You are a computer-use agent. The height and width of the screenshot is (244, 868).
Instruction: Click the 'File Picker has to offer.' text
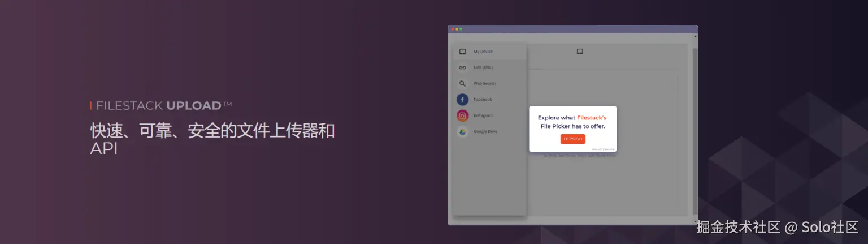point(572,126)
